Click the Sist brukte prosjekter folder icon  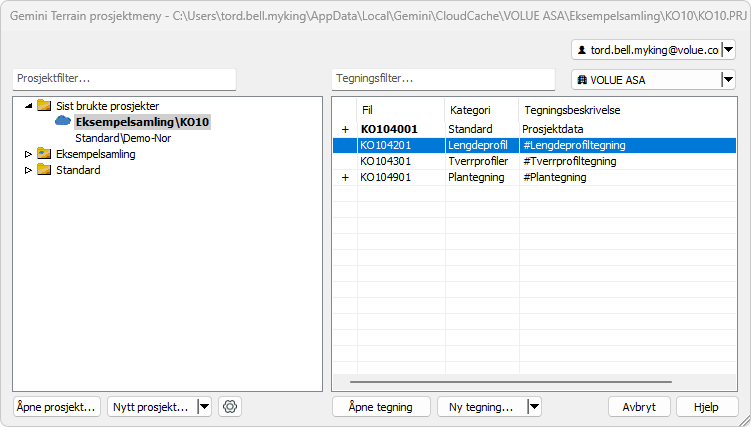pos(43,105)
